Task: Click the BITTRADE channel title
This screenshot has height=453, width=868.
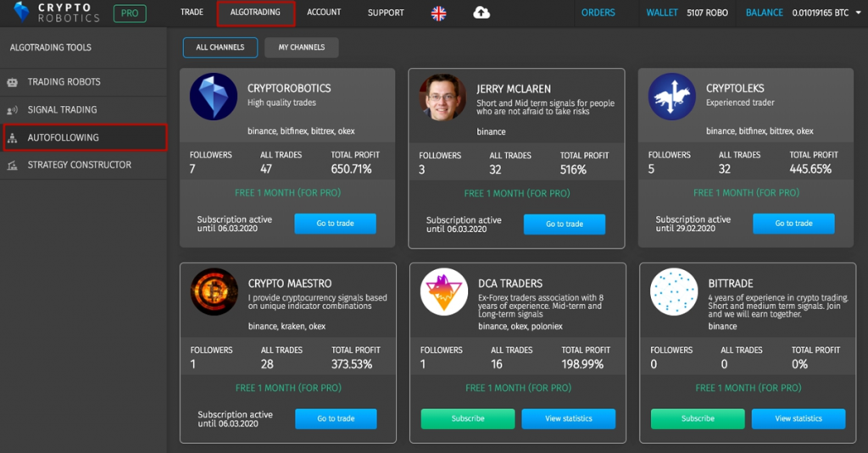Action: pyautogui.click(x=731, y=284)
